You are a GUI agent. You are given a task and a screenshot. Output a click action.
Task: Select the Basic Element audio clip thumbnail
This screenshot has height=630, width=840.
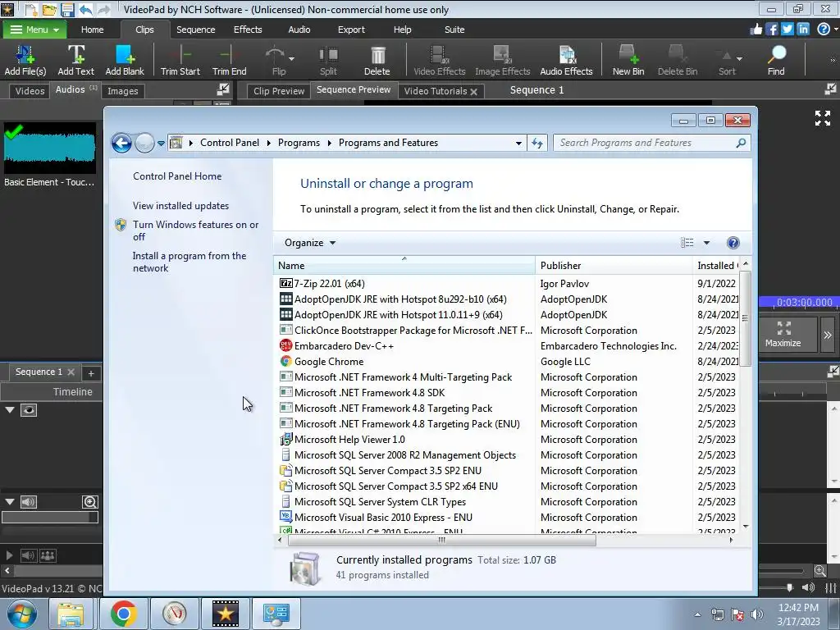click(x=50, y=148)
